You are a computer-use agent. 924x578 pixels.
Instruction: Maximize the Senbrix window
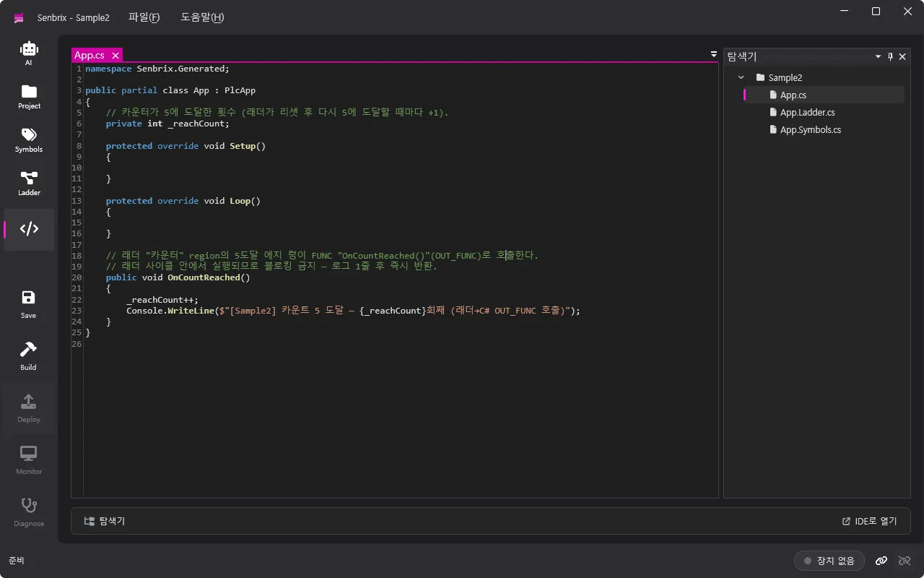876,12
